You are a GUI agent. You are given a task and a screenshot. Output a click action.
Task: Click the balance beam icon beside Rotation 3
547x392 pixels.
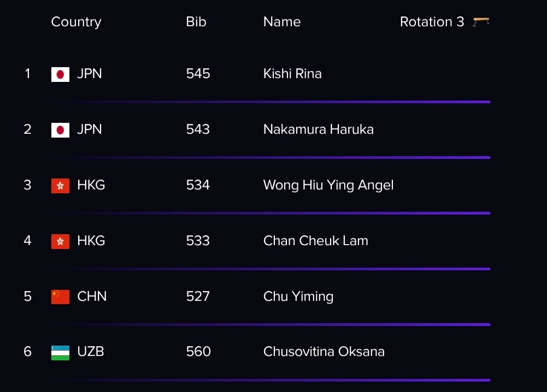(481, 22)
